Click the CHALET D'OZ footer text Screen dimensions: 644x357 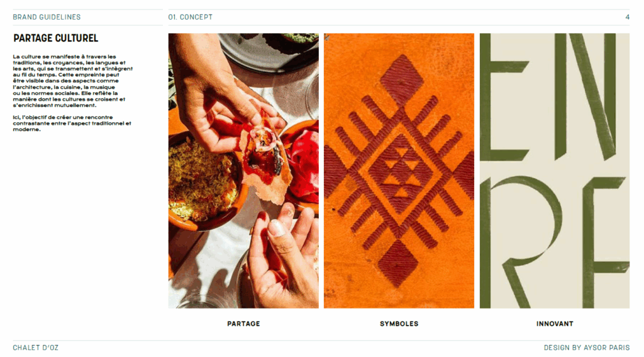click(x=36, y=348)
